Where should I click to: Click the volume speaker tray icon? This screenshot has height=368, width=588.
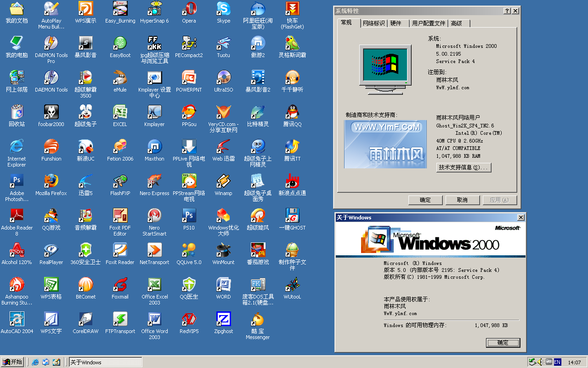[541, 362]
